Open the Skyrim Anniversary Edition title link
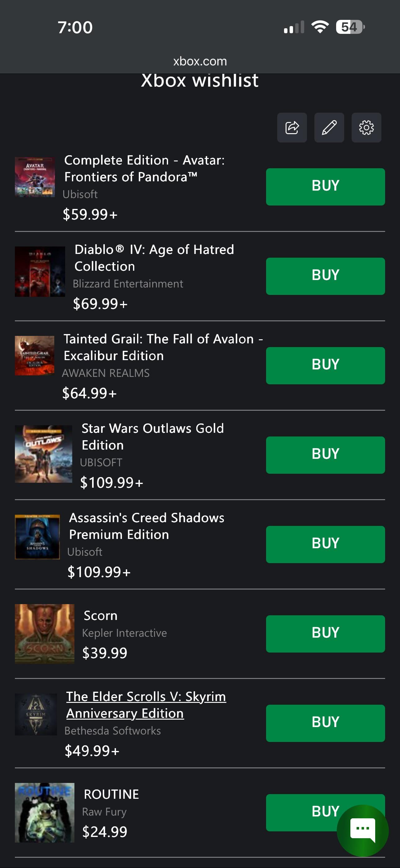 coord(146,705)
